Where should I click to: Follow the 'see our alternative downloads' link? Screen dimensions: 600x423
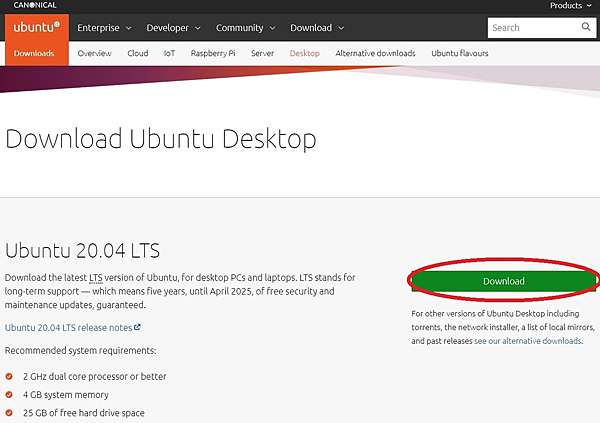[528, 341]
